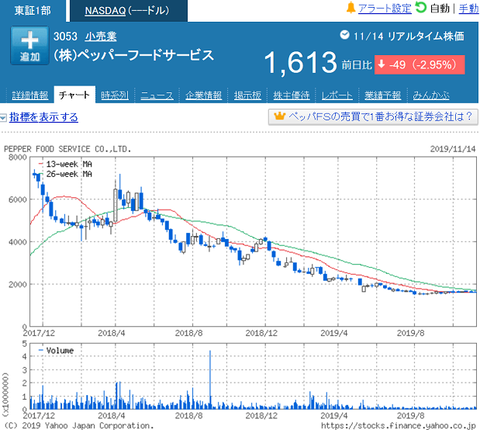This screenshot has height=430, width=480.
Task: Open ペッパFSの売買で1番お得な証券会社は？ banner
Action: [x=373, y=117]
